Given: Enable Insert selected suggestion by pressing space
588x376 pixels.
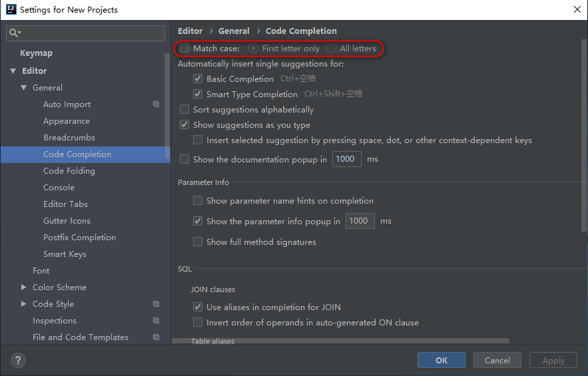Looking at the screenshot, I should pyautogui.click(x=198, y=140).
